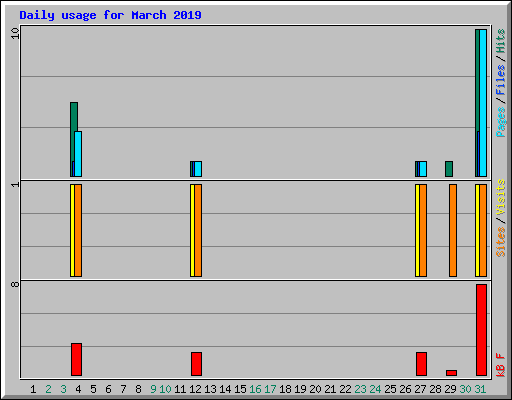Viewport: 512px width, 400px height.
Task: Click the green 'Hits' legend label
Action: (x=500, y=41)
